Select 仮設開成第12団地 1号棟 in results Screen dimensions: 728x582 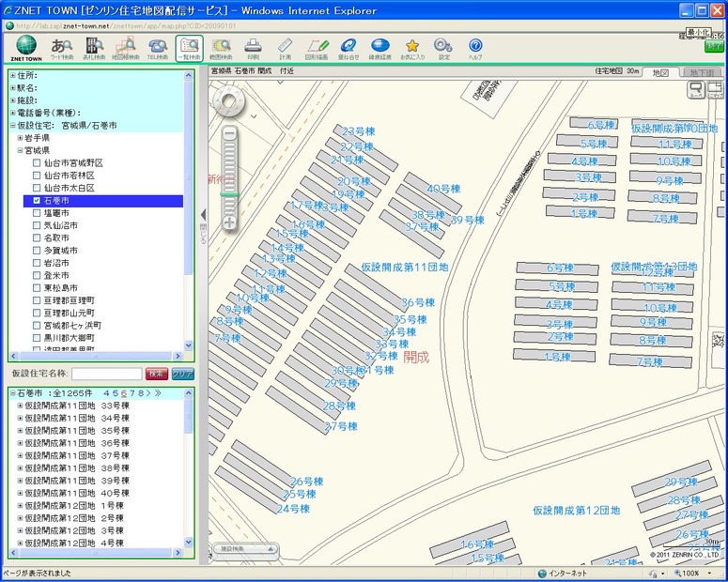(74, 506)
